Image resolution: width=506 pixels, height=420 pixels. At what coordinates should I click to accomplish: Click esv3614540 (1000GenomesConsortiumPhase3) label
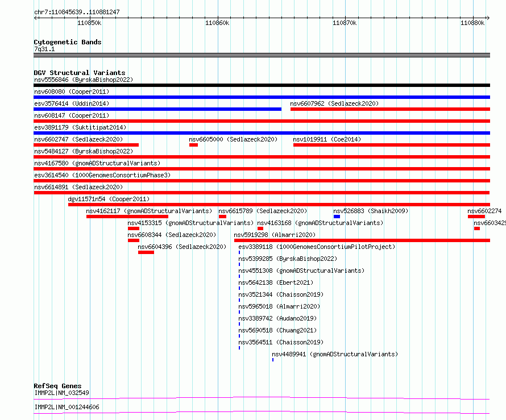[102, 175]
